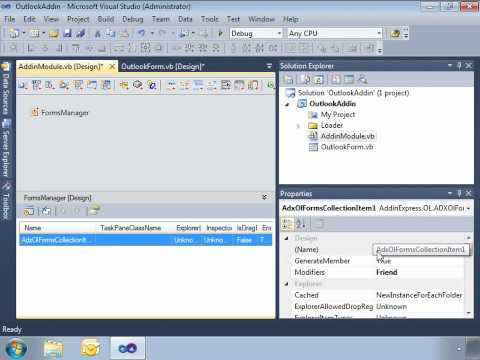Viewport: 480px width, 360px height.
Task: Click the Open File folder icon
Action: point(53,33)
